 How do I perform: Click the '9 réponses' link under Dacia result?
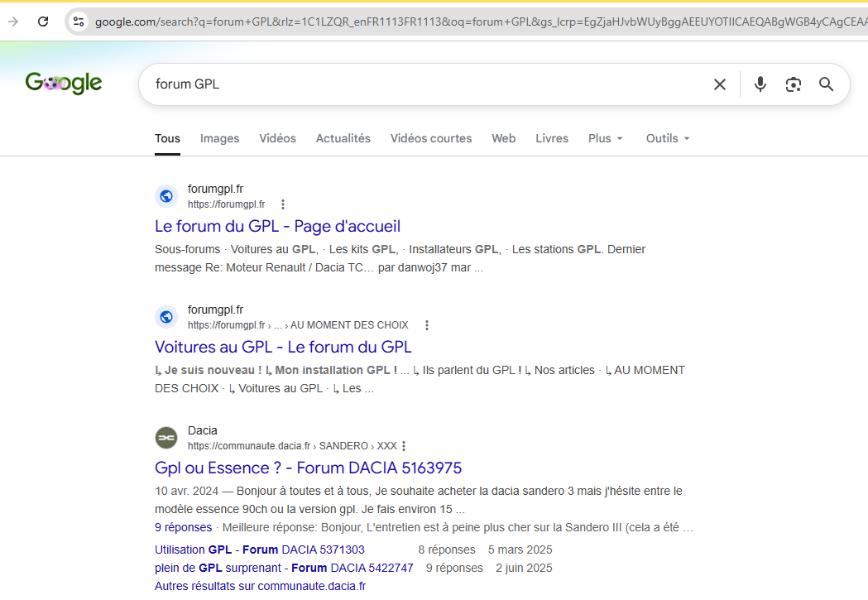click(183, 527)
